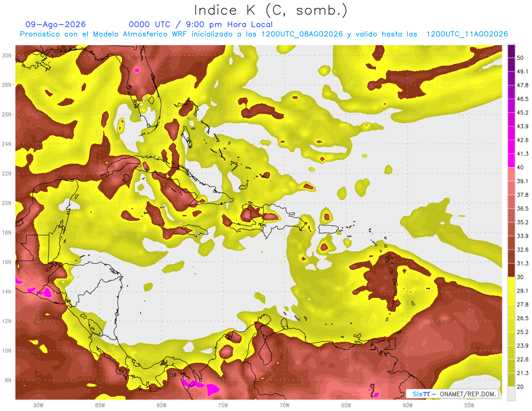Click the '0000 UTC / 9:00 pm Hora Local' time label
The width and height of the screenshot is (532, 411).
tap(201, 24)
